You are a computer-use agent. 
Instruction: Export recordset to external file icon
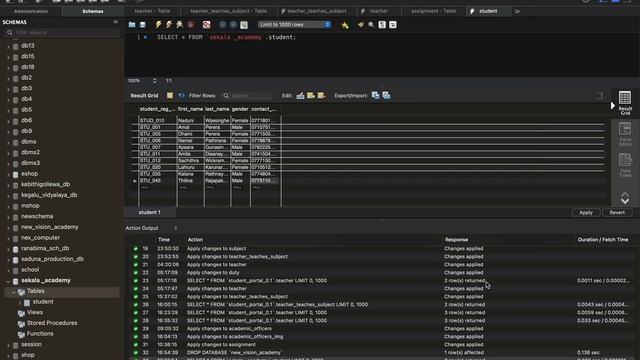pyautogui.click(x=376, y=96)
